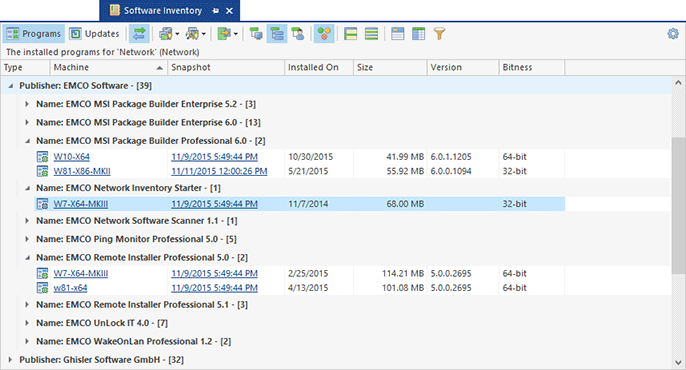This screenshot has width=686, height=370.
Task: Expand EMCO Remote Installer Professional 5.1
Action: (27, 305)
